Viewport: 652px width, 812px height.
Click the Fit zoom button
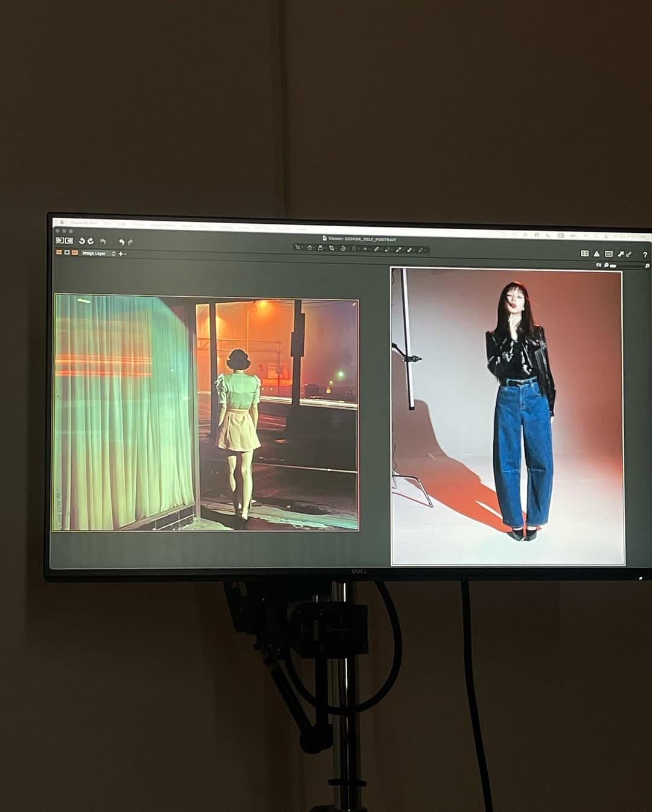point(599,265)
